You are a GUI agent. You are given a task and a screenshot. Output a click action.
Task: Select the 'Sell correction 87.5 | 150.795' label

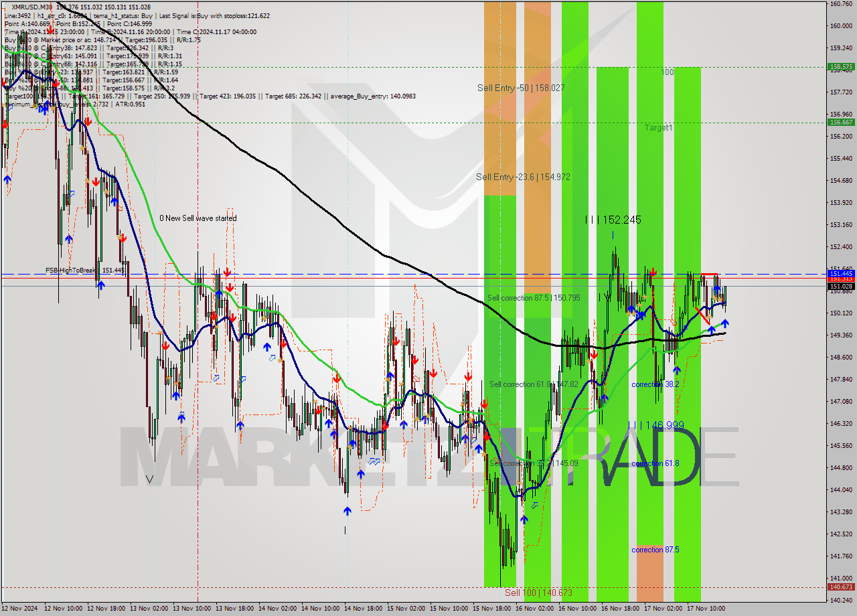click(534, 297)
